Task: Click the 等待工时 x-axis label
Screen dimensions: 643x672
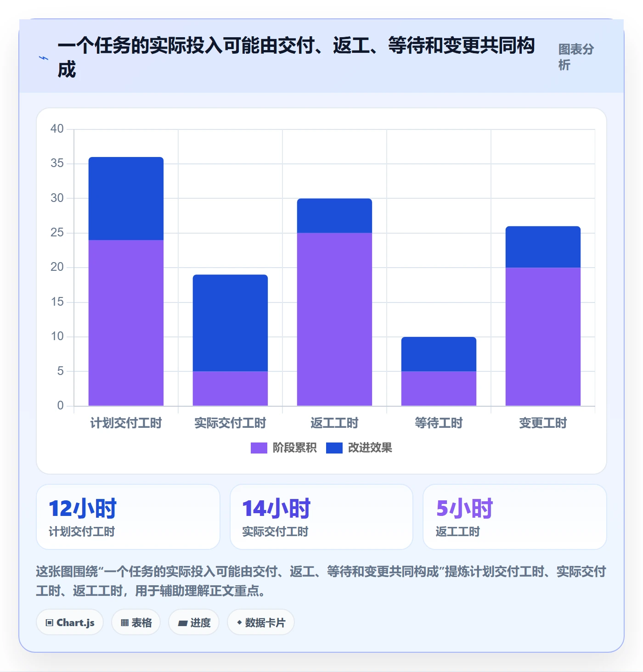Action: pos(439,423)
